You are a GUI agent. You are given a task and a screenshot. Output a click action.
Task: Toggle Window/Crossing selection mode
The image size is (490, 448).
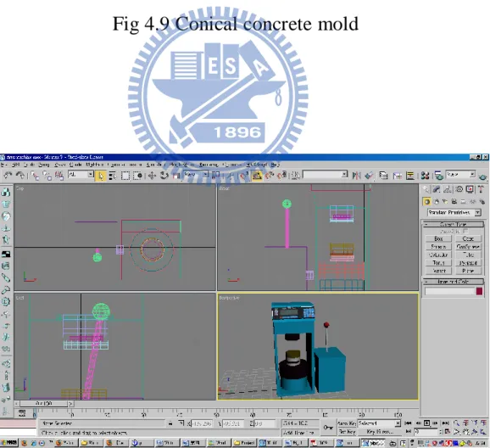pos(137,176)
